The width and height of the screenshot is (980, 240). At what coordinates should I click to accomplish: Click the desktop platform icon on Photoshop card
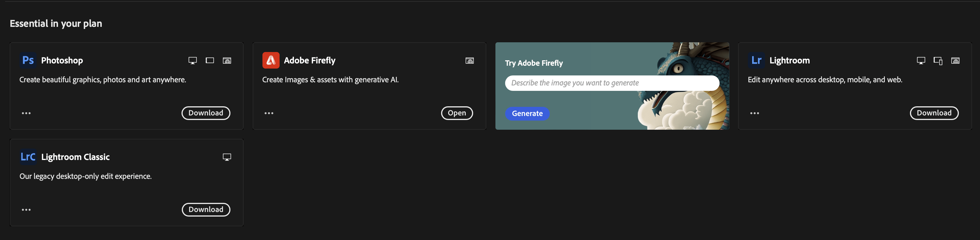click(193, 61)
